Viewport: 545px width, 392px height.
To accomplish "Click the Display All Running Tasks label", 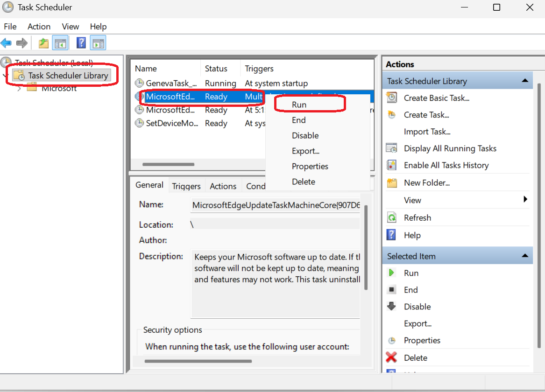I will click(450, 148).
